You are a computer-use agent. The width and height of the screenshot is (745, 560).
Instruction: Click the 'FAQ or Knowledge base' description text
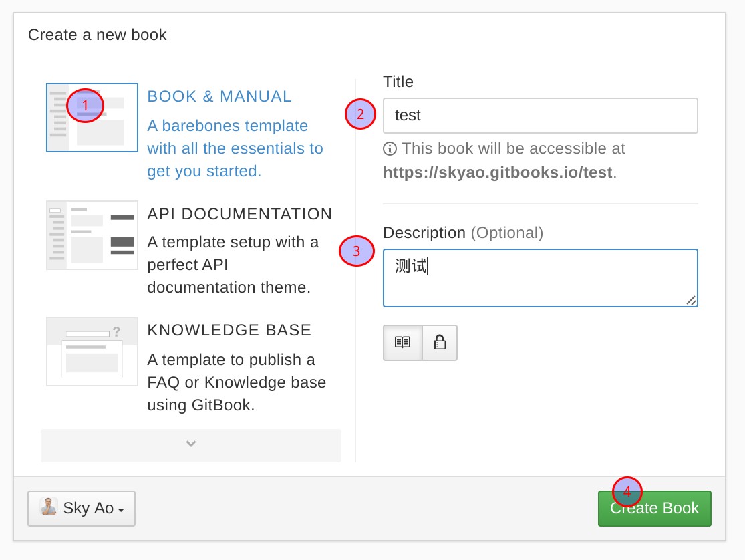click(236, 382)
